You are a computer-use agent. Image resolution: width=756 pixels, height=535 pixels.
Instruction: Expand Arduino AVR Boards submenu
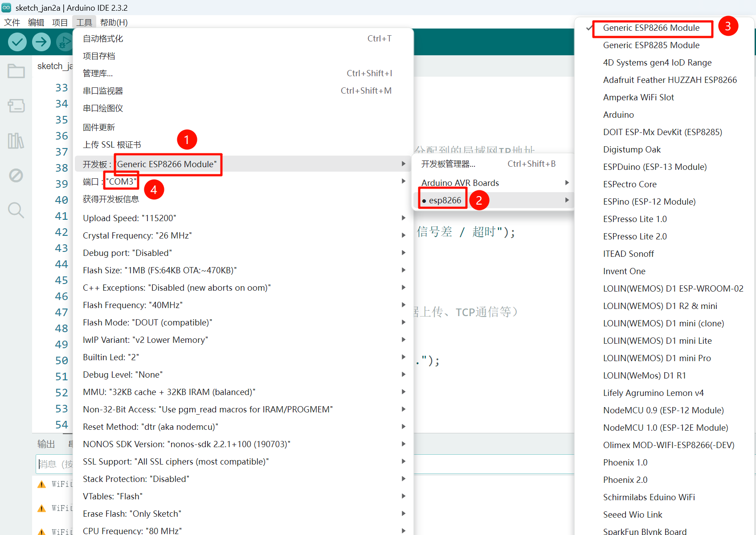(x=492, y=183)
